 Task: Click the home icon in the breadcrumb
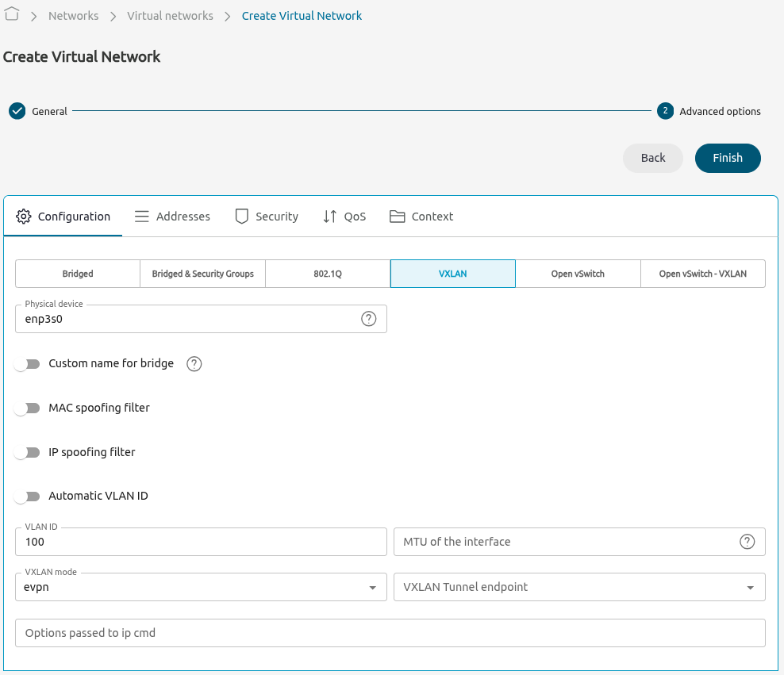[x=12, y=15]
